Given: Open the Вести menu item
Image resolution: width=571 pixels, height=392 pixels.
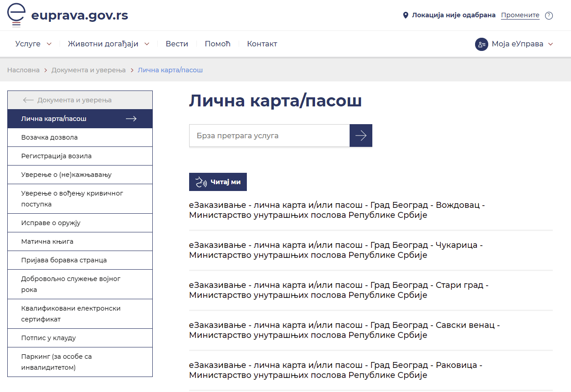Looking at the screenshot, I should [177, 44].
